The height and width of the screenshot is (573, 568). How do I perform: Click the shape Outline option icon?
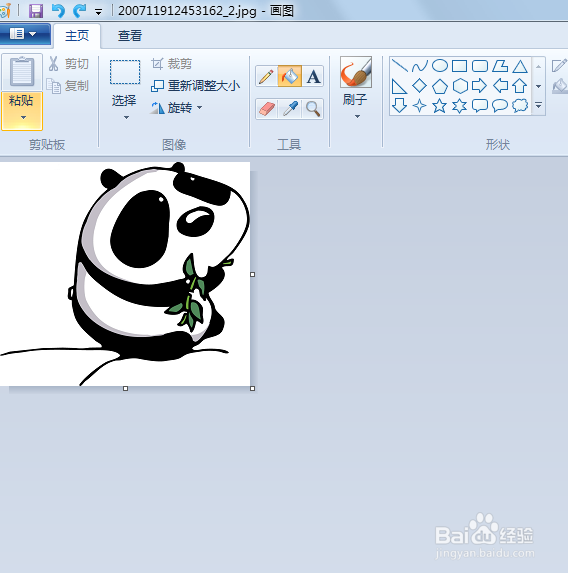[x=560, y=65]
